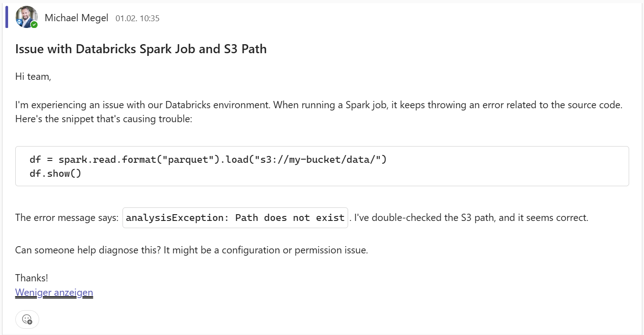Click the closing "Thanks!" line
644x335 pixels.
[32, 278]
